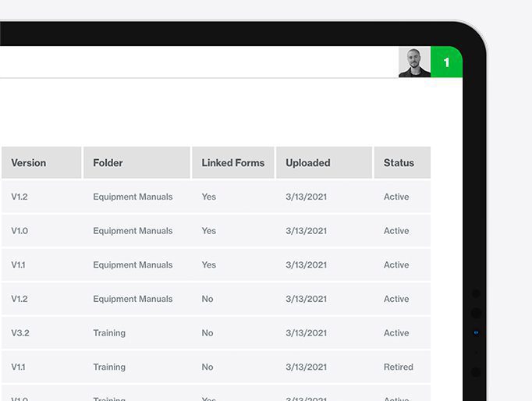This screenshot has height=401, width=532.
Task: Sort by the Folder column header
Action: [x=108, y=163]
